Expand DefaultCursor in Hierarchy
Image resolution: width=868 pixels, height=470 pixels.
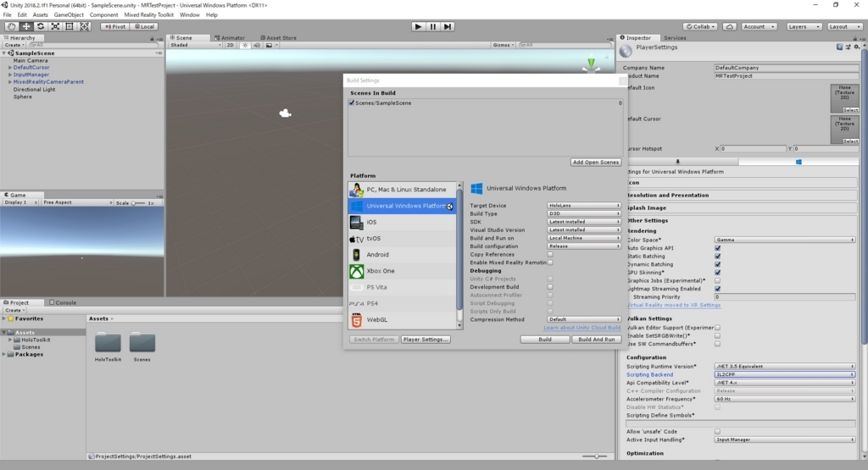pyautogui.click(x=10, y=68)
